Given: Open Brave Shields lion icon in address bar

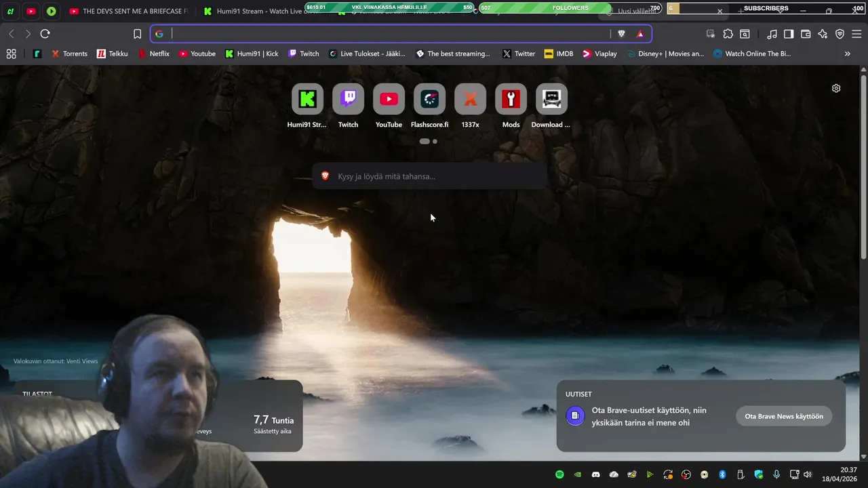Looking at the screenshot, I should 621,34.
